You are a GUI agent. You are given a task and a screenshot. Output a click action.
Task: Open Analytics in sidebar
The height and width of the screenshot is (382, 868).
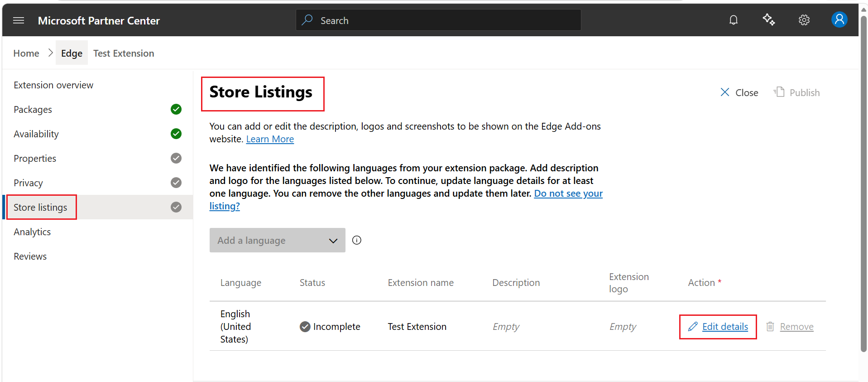point(32,232)
